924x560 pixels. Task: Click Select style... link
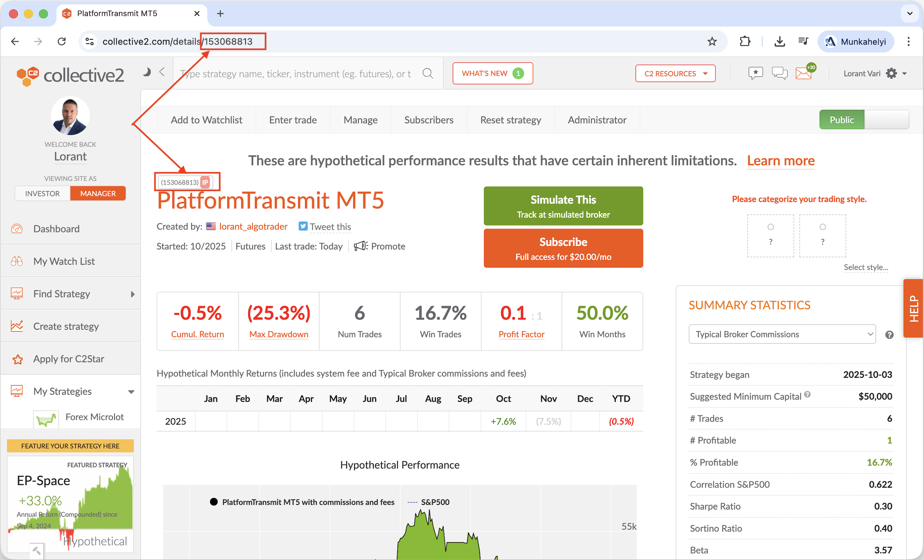(865, 267)
